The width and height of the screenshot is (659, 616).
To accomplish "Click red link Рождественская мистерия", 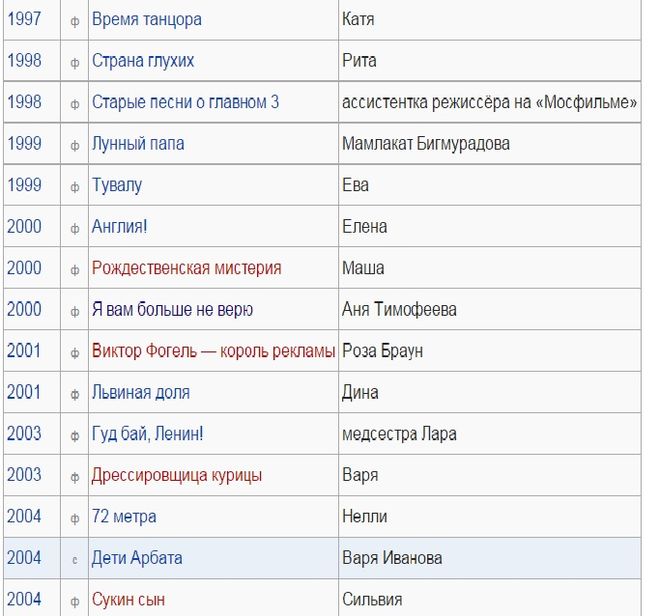I will 187,268.
